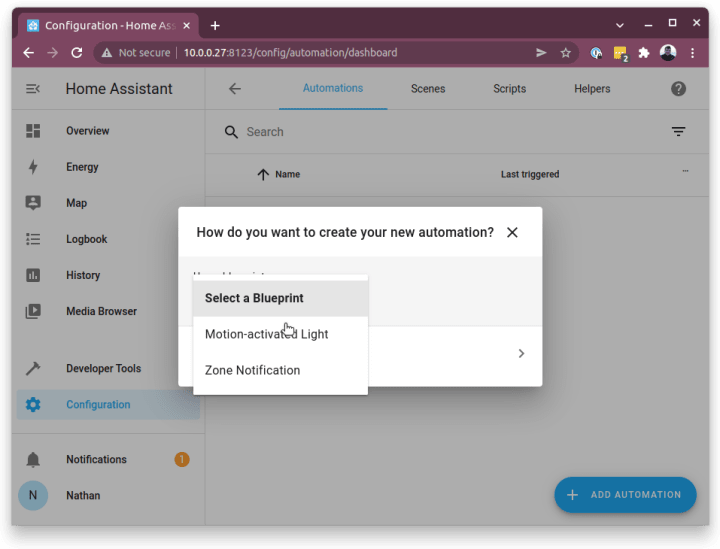Viewport: 720px width, 549px height.
Task: Expand the dialog row right chevron
Action: [x=521, y=353]
